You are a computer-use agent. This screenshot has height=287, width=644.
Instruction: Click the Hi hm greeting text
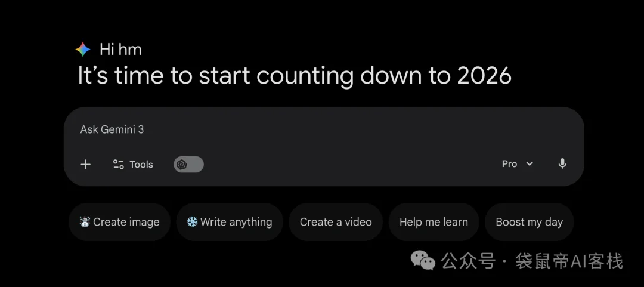[120, 50]
